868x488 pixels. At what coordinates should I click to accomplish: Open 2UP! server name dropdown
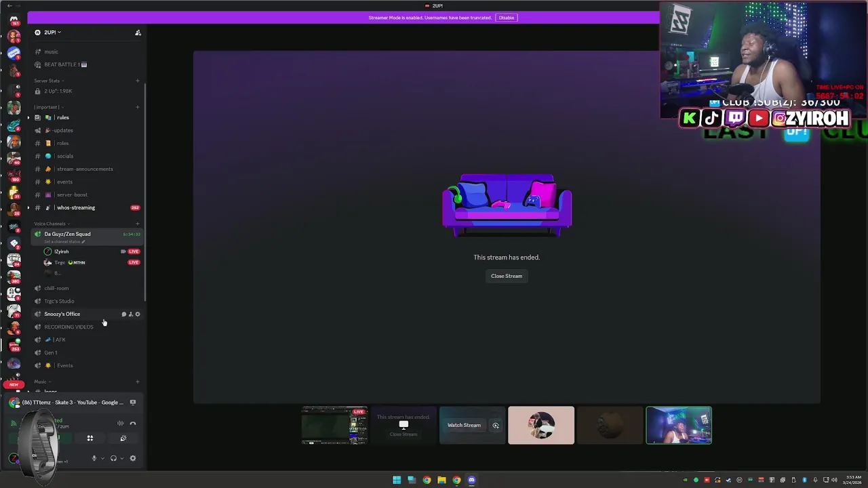tap(52, 33)
